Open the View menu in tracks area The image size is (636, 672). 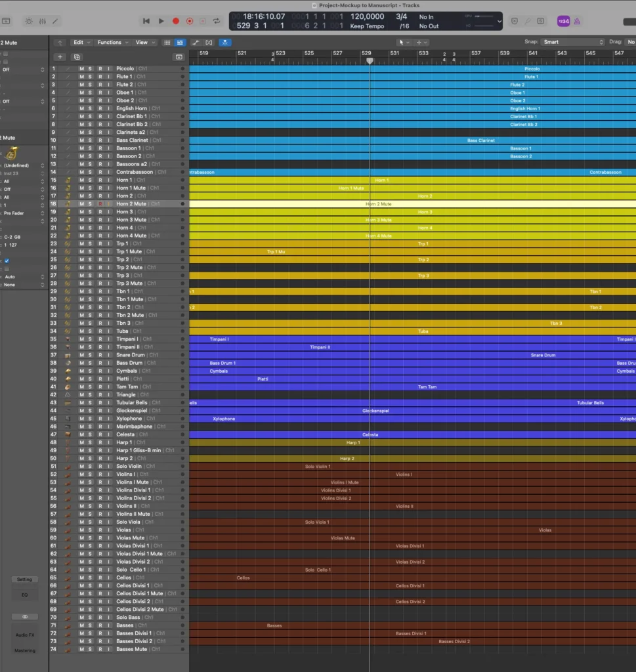145,43
